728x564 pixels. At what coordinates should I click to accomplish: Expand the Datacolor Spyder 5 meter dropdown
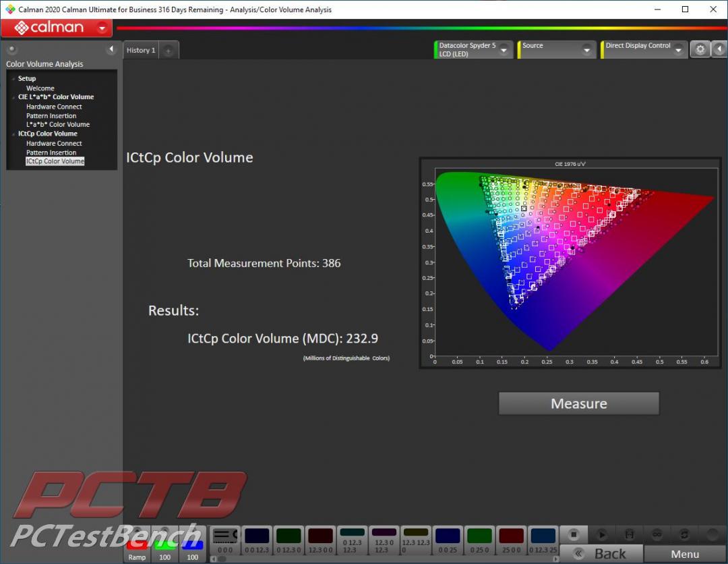(x=504, y=50)
